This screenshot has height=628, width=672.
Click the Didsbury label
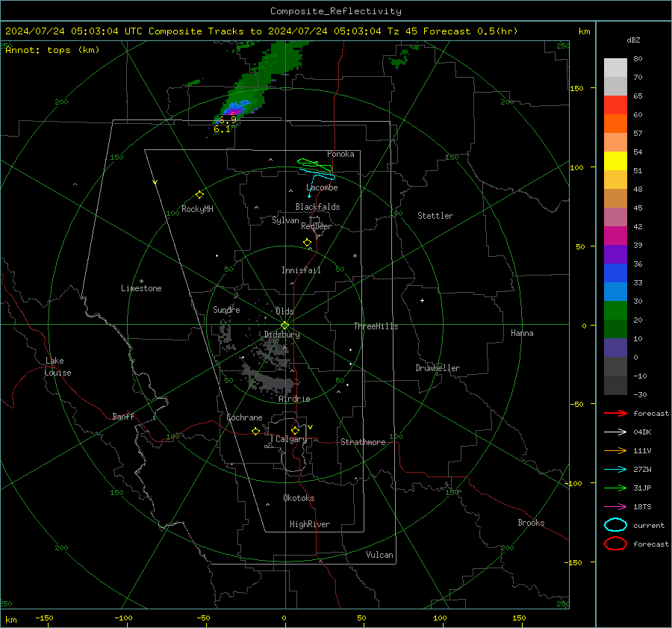[x=281, y=335]
